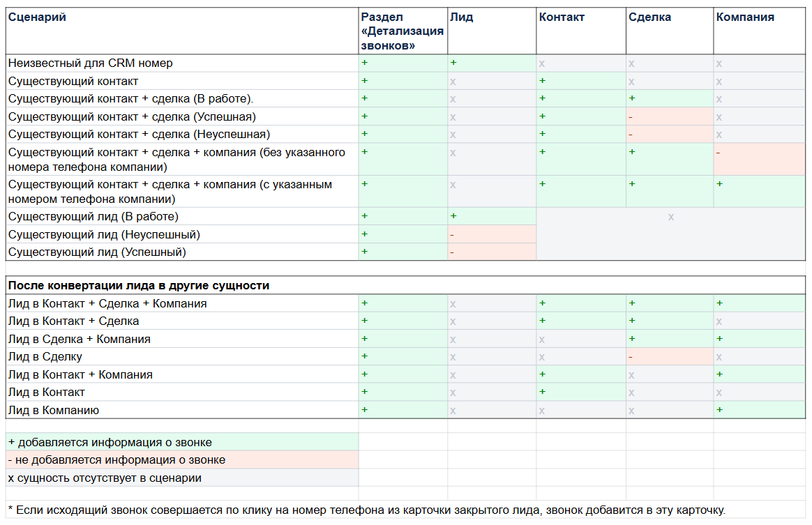Click the red minus cell in 'Лид в Сделку' row
The image size is (812, 525).
pos(669,357)
